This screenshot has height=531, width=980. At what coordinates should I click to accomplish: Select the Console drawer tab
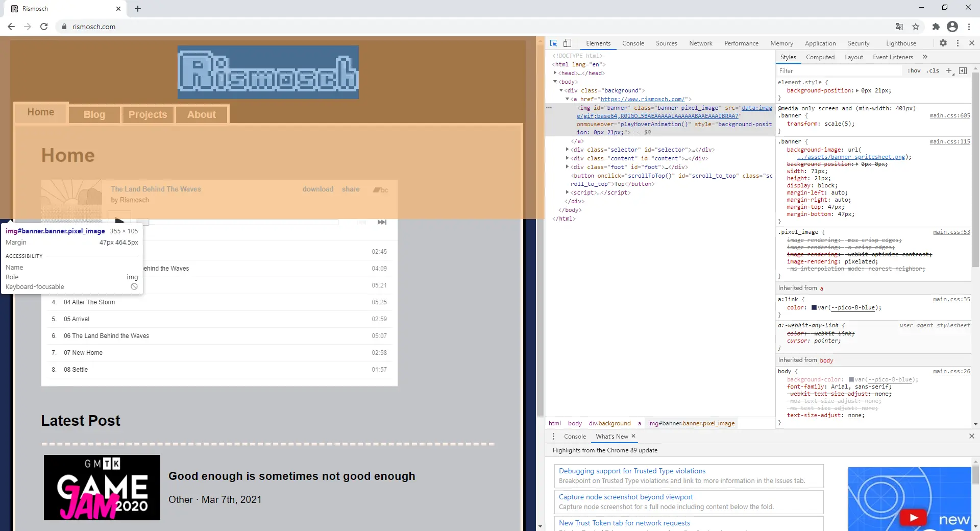575,437
